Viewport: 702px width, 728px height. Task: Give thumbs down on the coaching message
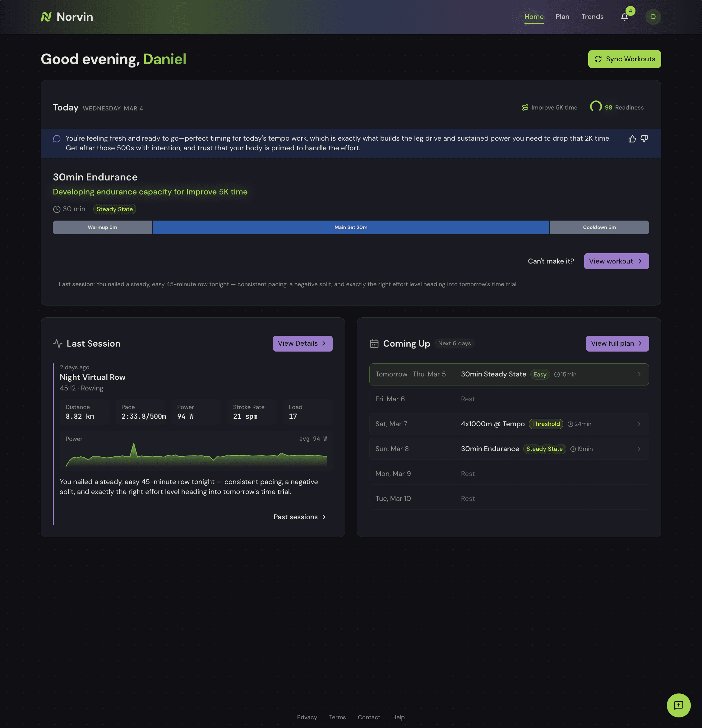[x=644, y=138]
